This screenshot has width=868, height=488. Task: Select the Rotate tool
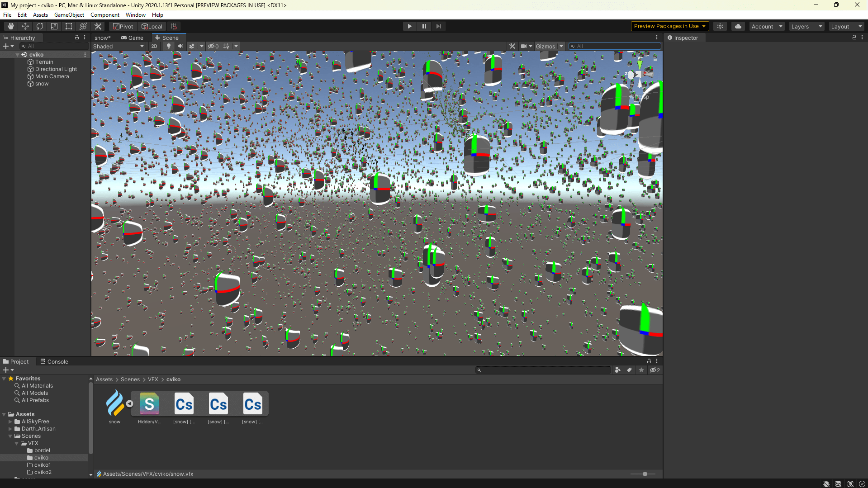[40, 26]
